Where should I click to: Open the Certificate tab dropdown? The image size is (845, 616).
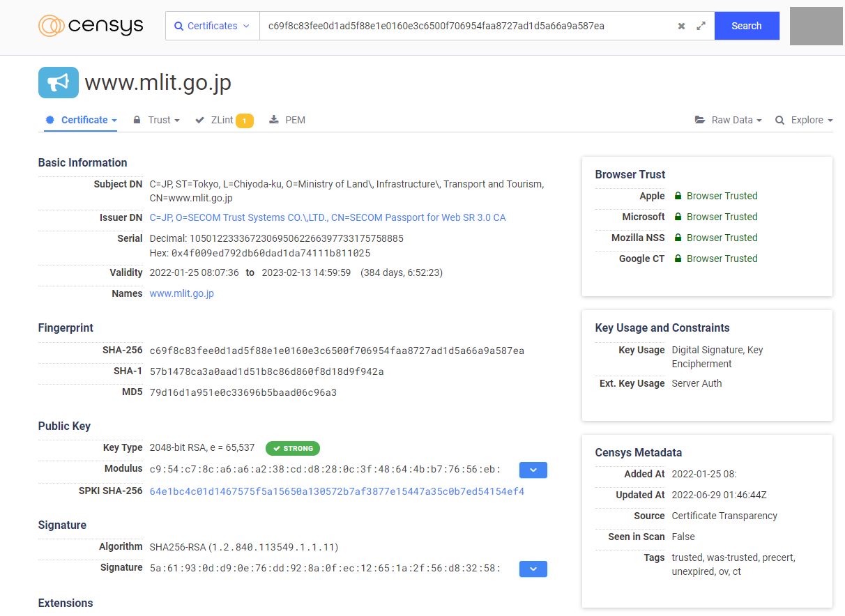(x=81, y=120)
